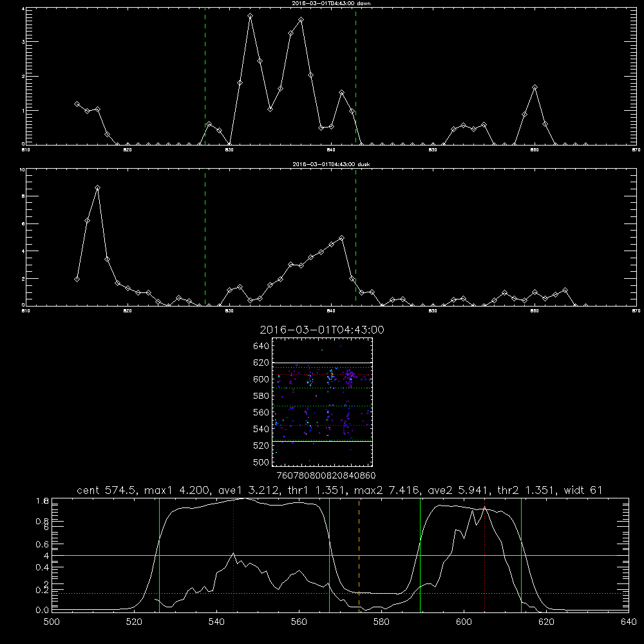Click the '620' x-axis label of the bottom plot
644x644 pixels.
pos(546,622)
